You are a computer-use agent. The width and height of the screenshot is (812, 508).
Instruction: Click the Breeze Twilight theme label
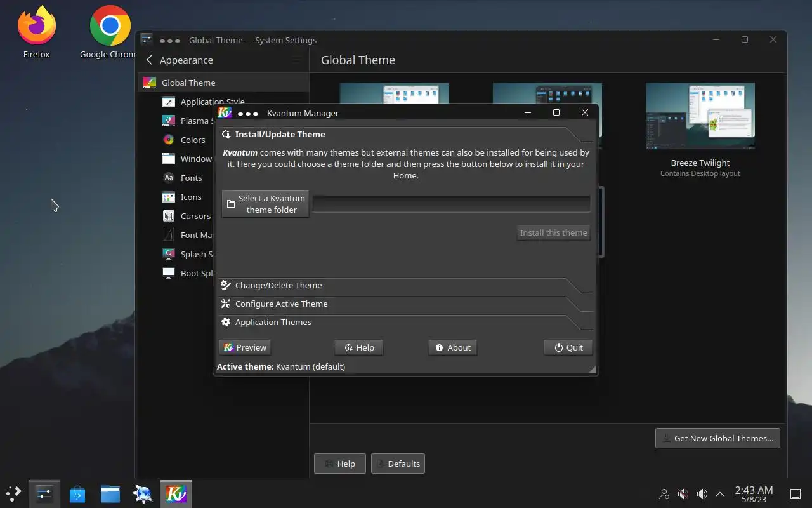click(x=700, y=163)
